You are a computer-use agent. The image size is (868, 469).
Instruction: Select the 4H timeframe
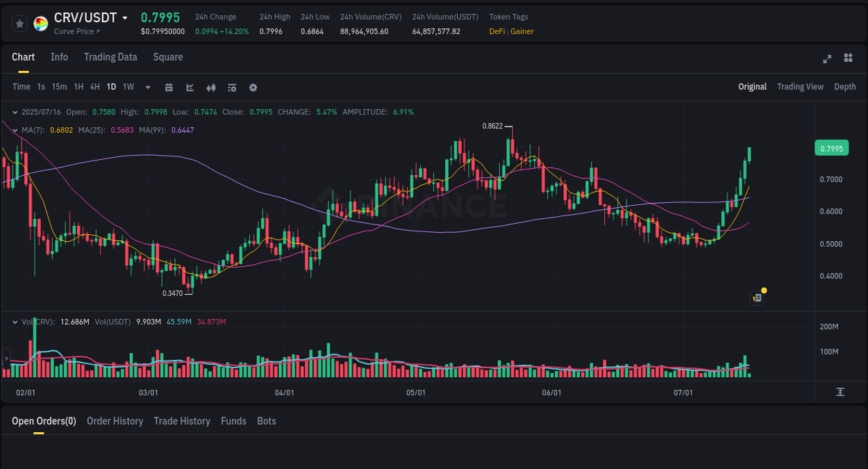(94, 87)
